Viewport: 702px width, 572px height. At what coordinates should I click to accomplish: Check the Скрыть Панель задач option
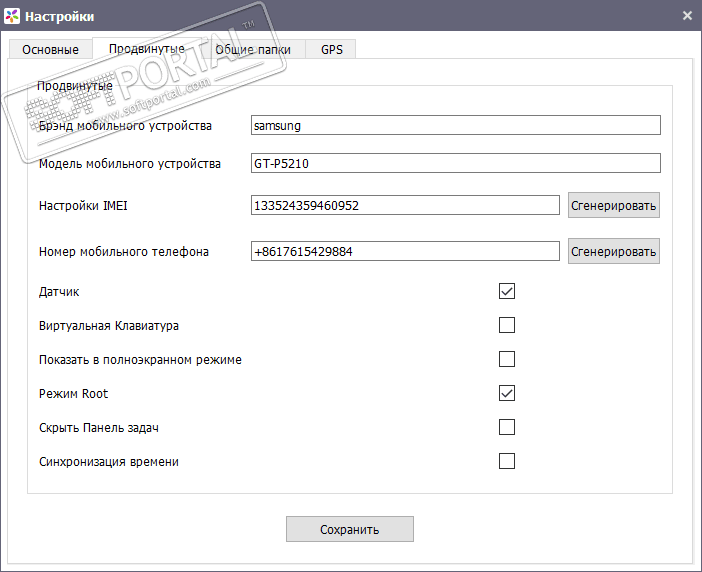(x=507, y=427)
